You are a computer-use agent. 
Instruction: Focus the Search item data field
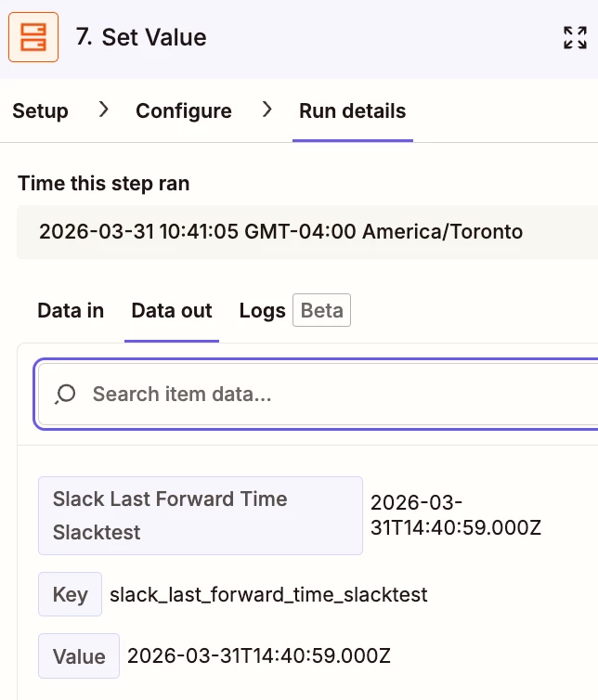point(334,395)
